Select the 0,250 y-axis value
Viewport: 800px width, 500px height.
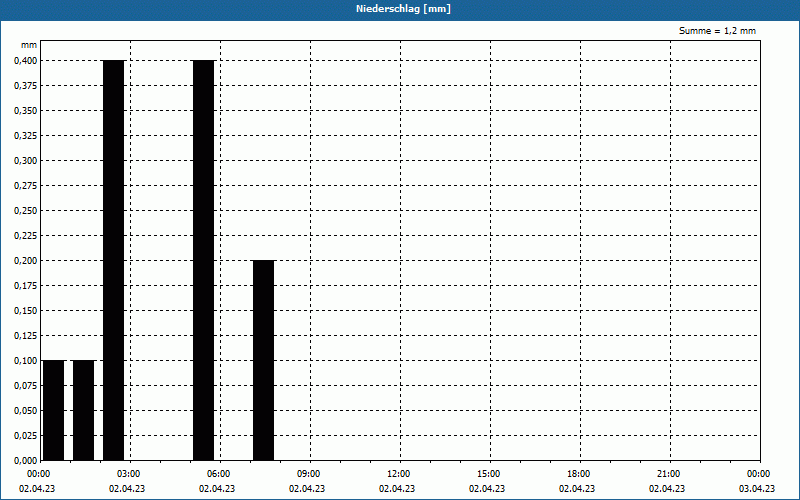[26, 211]
